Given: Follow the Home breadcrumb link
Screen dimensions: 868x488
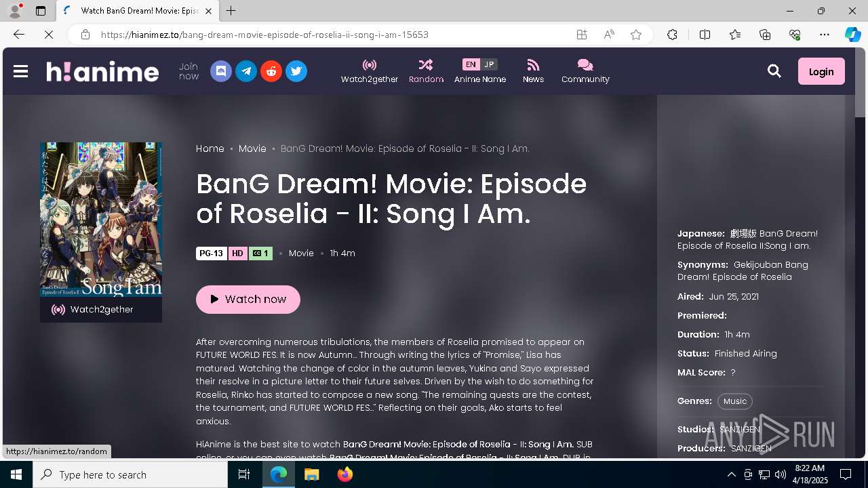Looking at the screenshot, I should pyautogui.click(x=210, y=148).
